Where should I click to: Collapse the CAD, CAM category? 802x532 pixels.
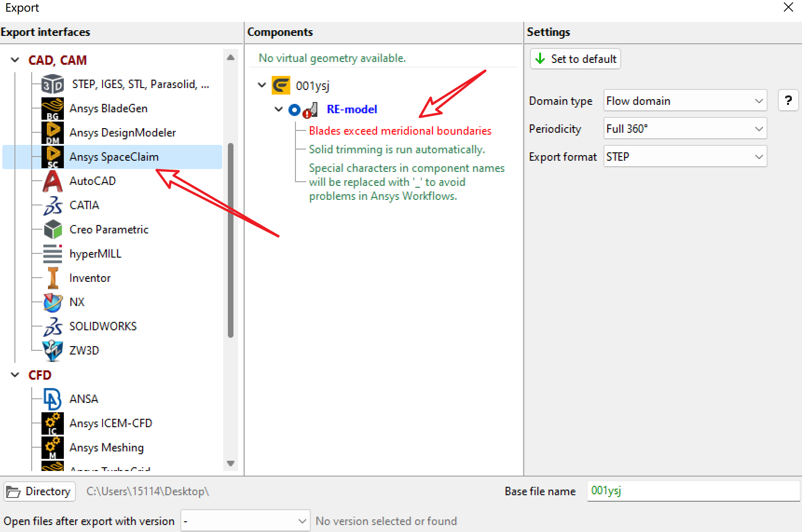click(x=15, y=60)
